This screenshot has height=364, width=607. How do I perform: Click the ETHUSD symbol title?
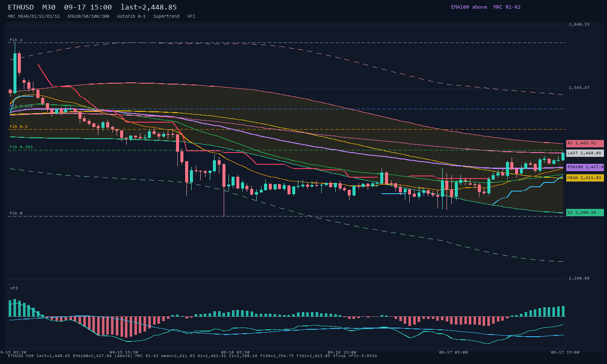tap(21, 7)
